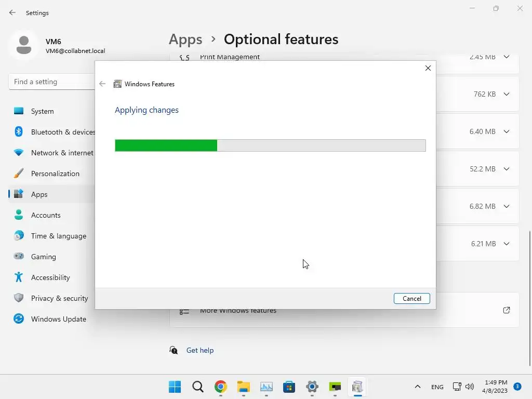Viewport: 532px width, 399px height.
Task: Focus the Find a setting search box
Action: (51, 82)
